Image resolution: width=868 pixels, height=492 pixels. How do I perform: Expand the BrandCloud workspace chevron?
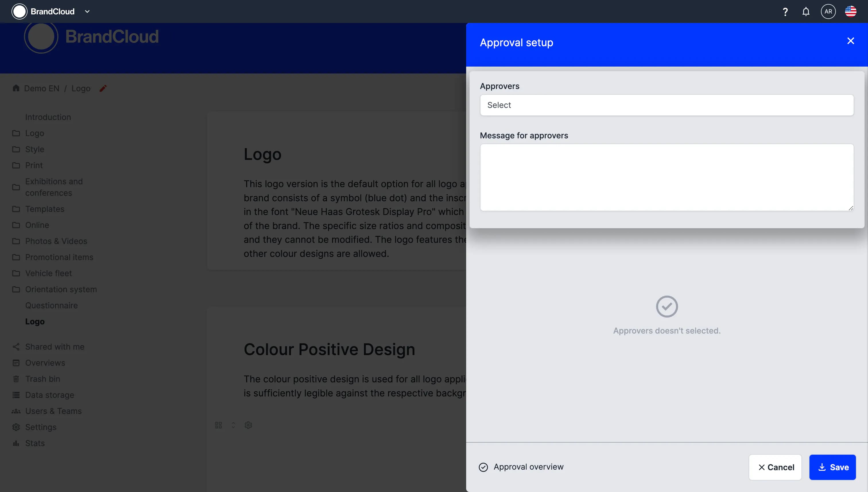[x=87, y=11]
